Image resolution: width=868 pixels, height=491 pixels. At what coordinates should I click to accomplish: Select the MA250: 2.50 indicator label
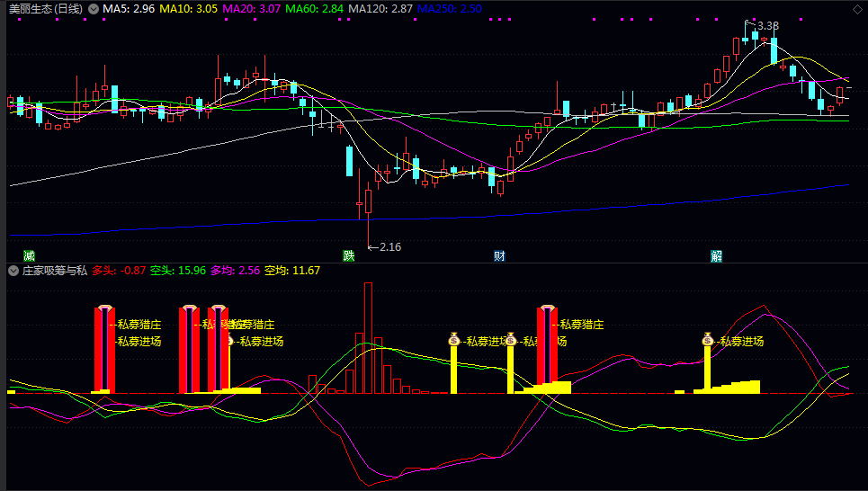click(x=450, y=9)
